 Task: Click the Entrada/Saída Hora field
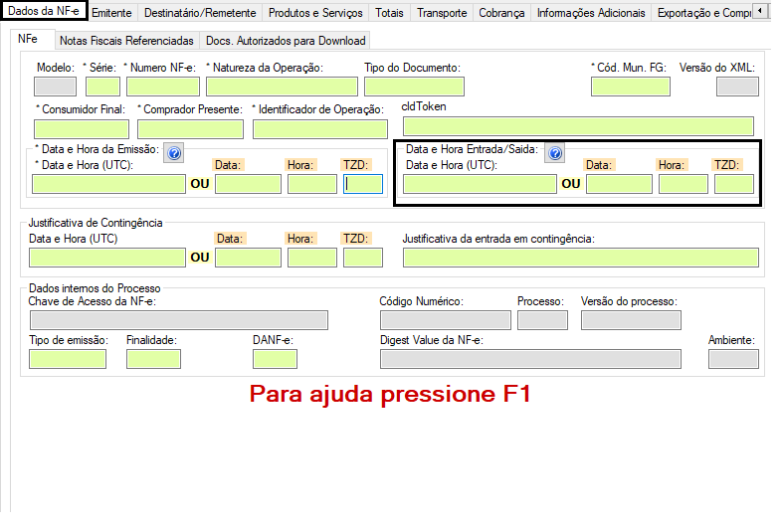click(684, 184)
